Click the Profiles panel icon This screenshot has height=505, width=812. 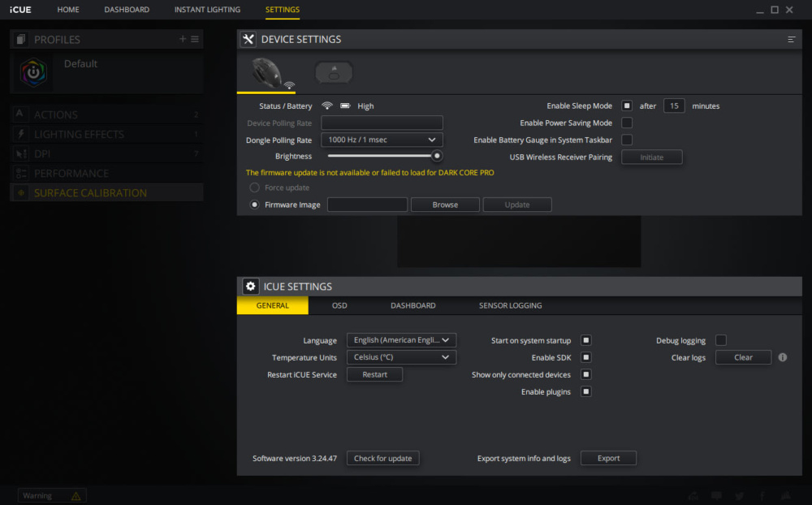tap(21, 39)
